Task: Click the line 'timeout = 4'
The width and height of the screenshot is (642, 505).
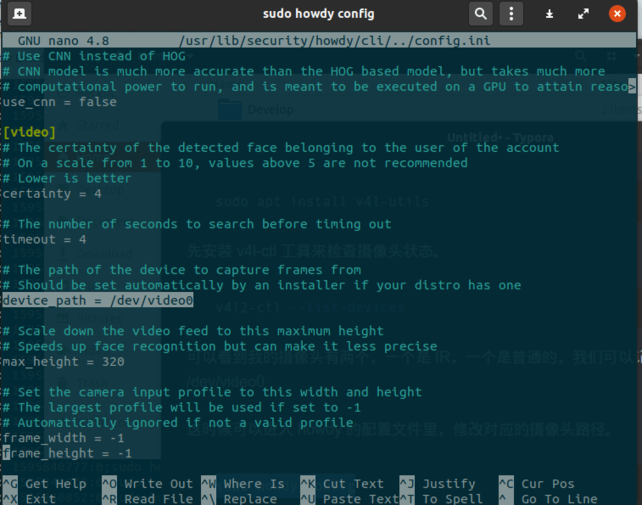Action: coord(44,239)
